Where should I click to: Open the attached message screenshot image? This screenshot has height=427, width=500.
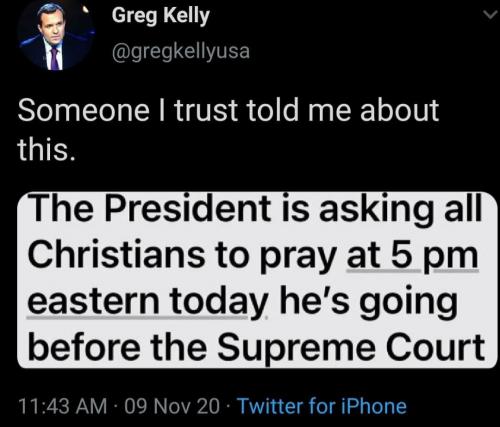coord(257,280)
